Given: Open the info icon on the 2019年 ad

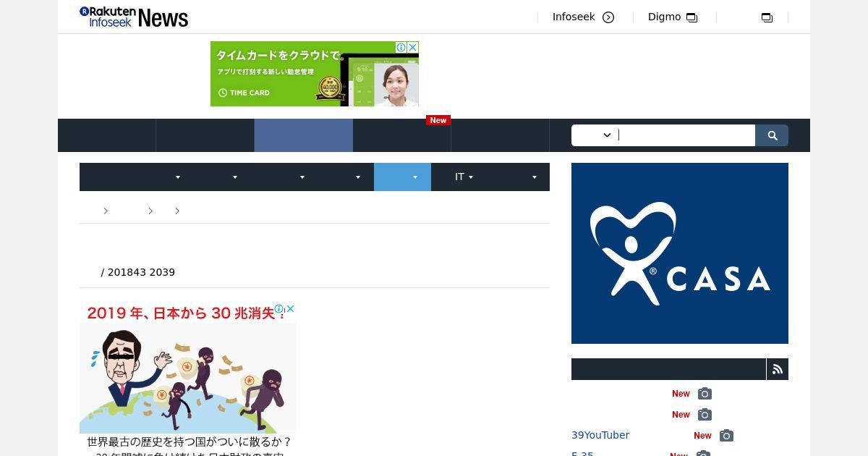Looking at the screenshot, I should coord(279,309).
